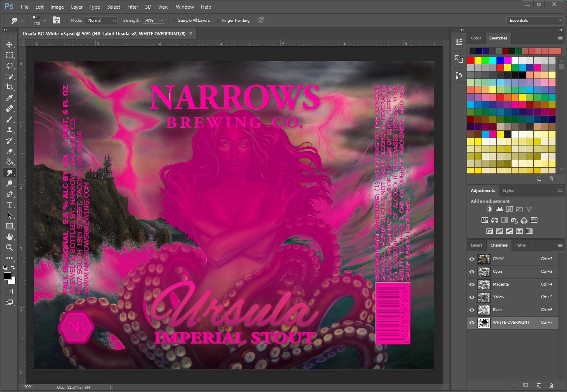The image size is (567, 392).
Task: Close the Ursula-BG_White_v3.psd document tab
Action: click(x=191, y=33)
